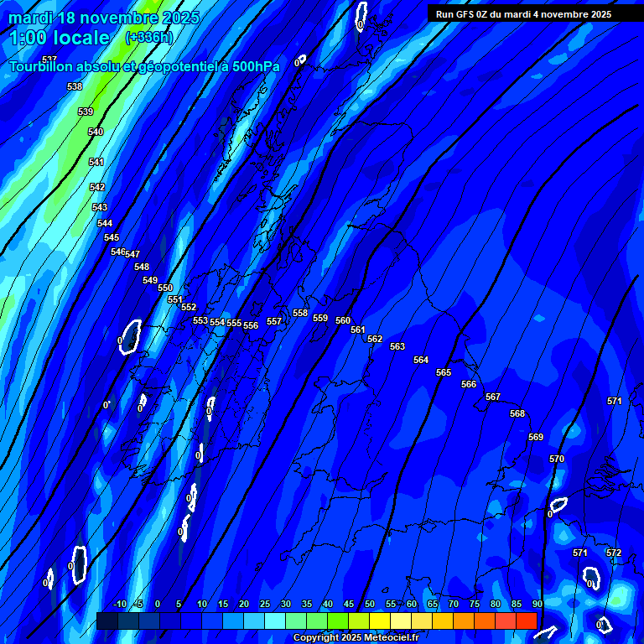The height and width of the screenshot is (644, 644).
Task: Select the legend value label 50
Action: [x=370, y=605]
